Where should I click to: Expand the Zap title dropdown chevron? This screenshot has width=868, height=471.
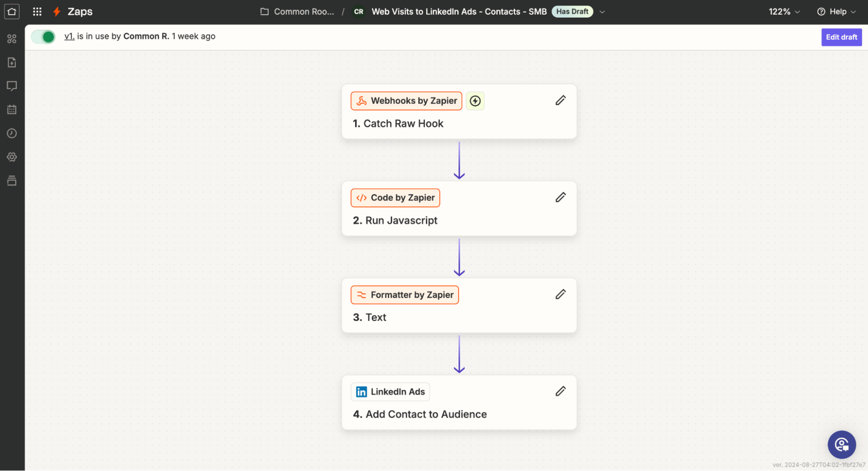click(x=602, y=12)
